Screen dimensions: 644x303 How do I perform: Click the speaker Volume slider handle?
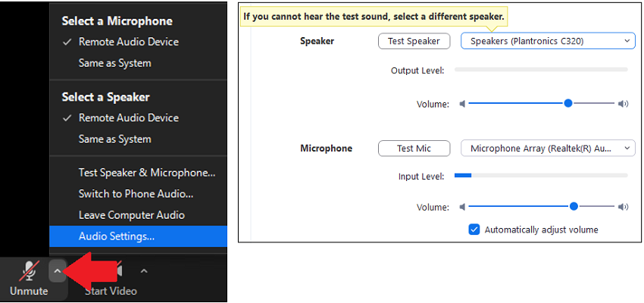point(568,104)
